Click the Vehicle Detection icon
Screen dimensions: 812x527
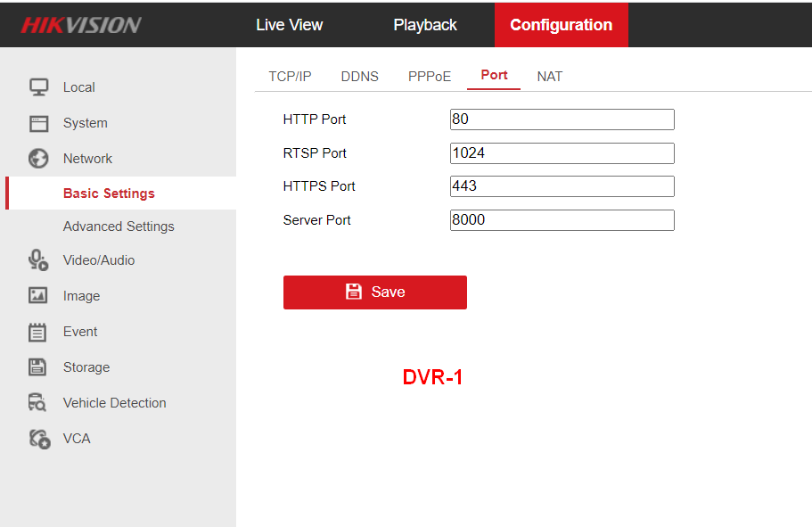[38, 403]
